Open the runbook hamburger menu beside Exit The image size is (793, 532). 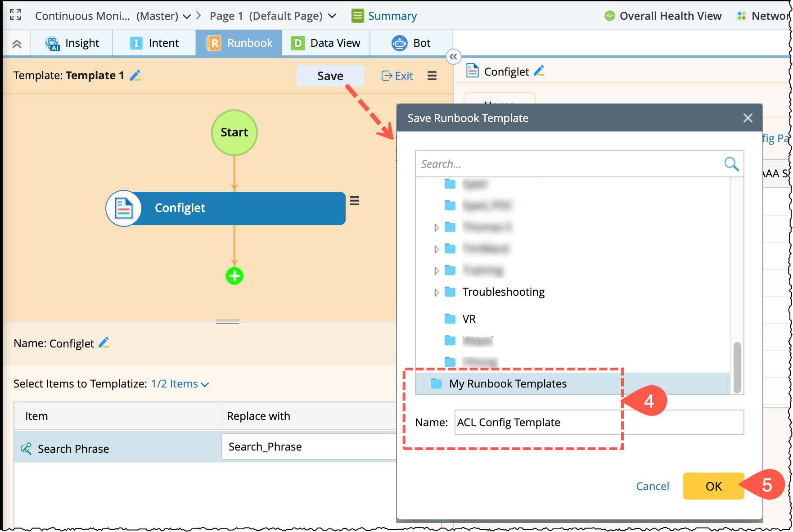(x=432, y=76)
